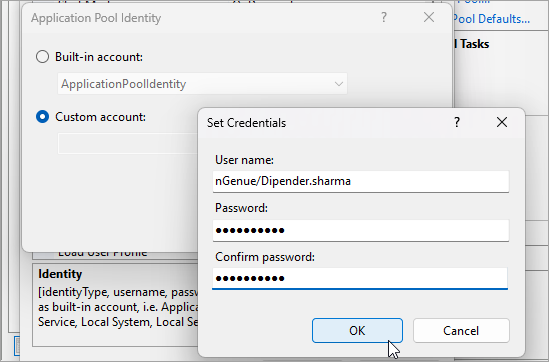Confirm credentials with the OK button

pyautogui.click(x=357, y=330)
